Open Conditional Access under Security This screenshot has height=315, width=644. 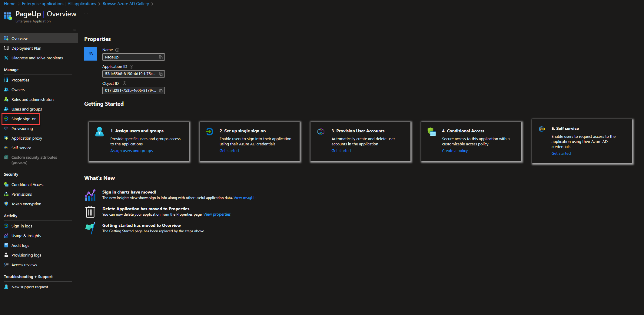tap(28, 185)
